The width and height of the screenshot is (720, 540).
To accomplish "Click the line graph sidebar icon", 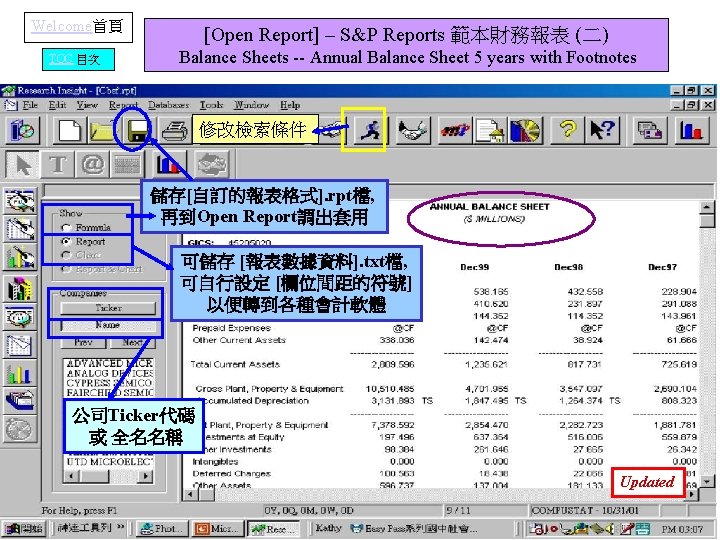I will pos(19,345).
